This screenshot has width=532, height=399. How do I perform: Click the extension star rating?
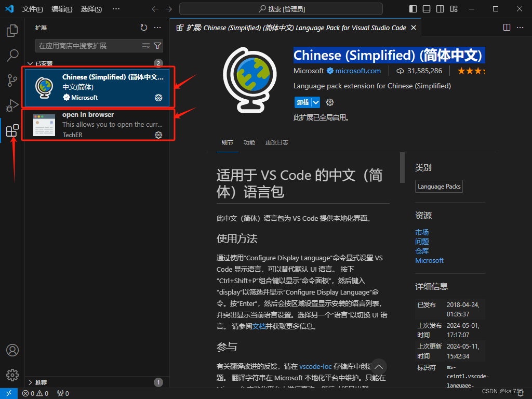471,71
